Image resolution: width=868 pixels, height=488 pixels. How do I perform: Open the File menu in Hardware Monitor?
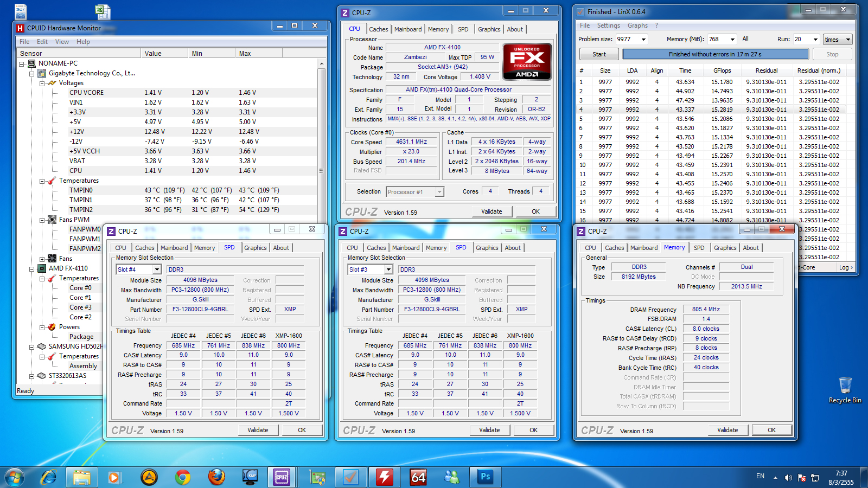[24, 42]
